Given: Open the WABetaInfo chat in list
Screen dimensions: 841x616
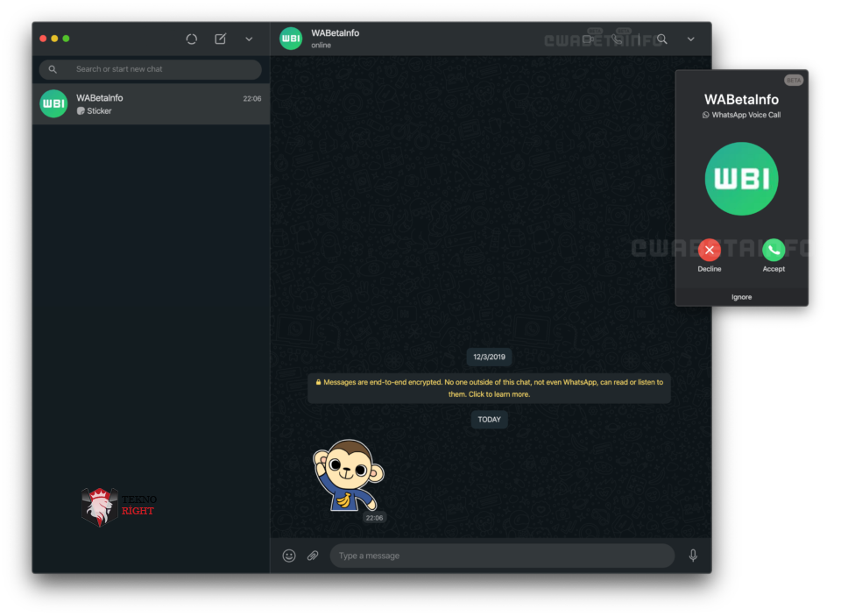Looking at the screenshot, I should pyautogui.click(x=151, y=104).
